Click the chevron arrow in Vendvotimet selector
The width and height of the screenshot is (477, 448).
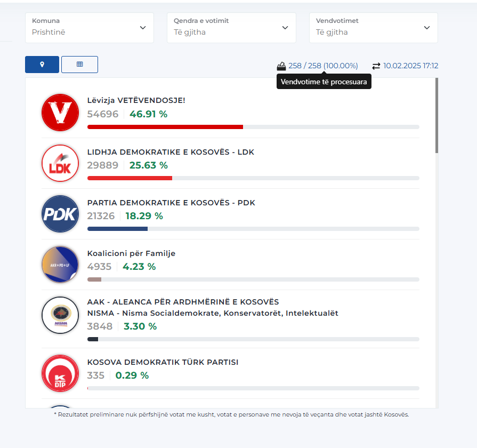tap(427, 28)
